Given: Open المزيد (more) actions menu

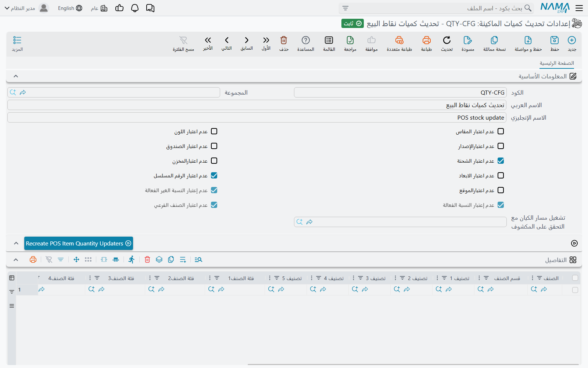Looking at the screenshot, I should [x=17, y=43].
